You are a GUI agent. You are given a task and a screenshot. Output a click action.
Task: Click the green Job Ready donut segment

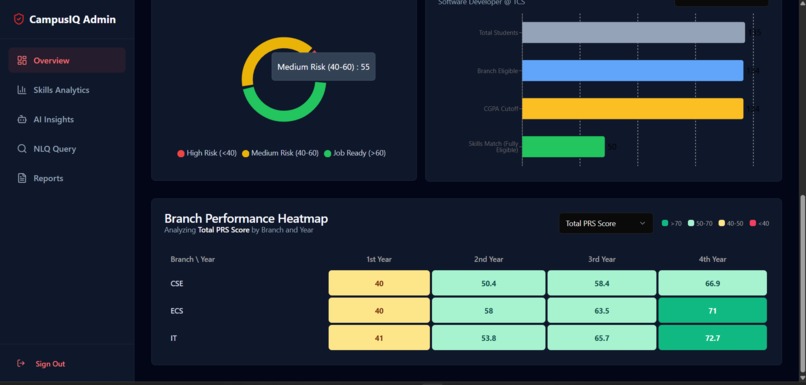click(x=284, y=115)
